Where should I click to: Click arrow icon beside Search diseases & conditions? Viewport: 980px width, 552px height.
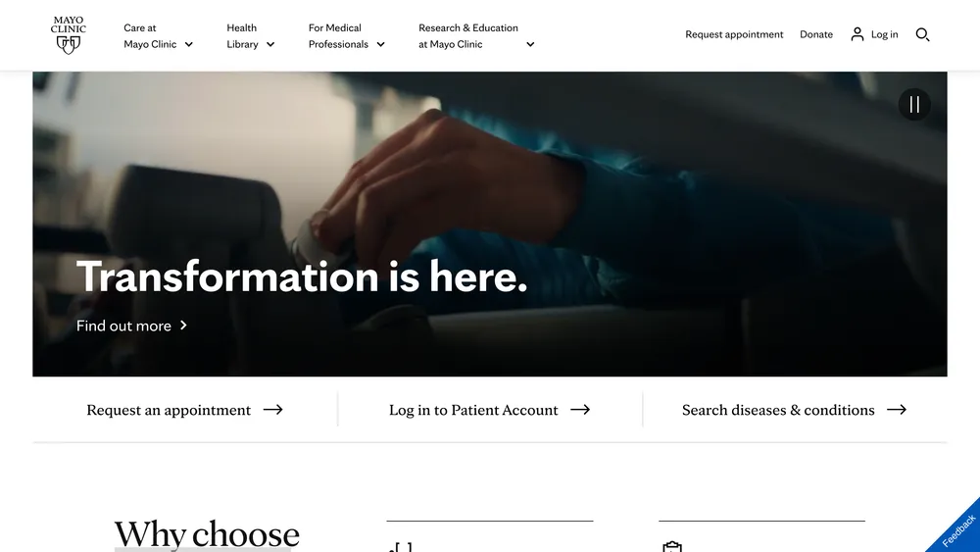(x=897, y=410)
